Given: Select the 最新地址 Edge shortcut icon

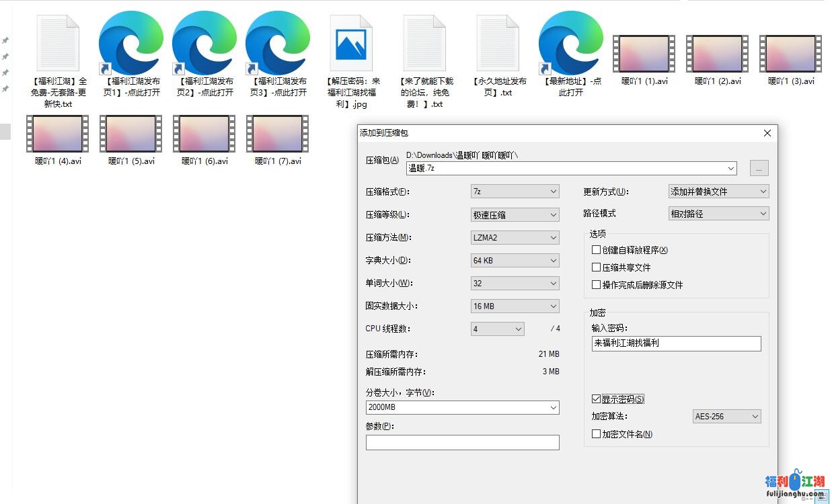Looking at the screenshot, I should pos(571,44).
